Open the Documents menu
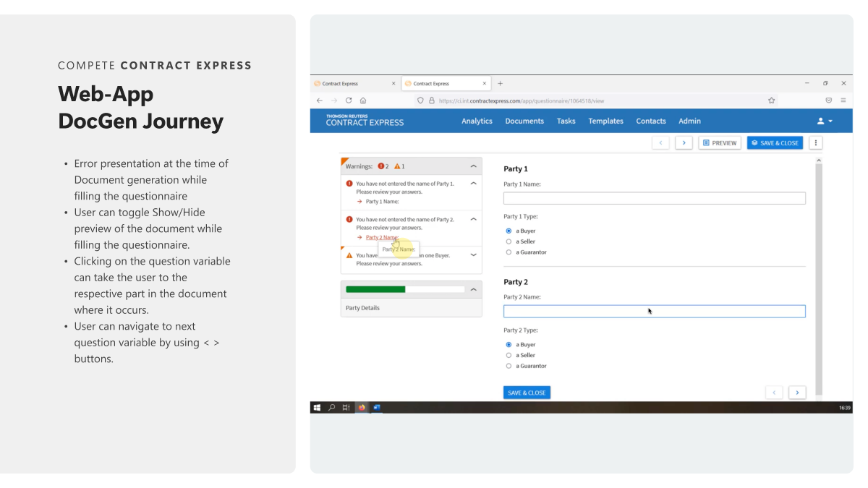 click(524, 121)
